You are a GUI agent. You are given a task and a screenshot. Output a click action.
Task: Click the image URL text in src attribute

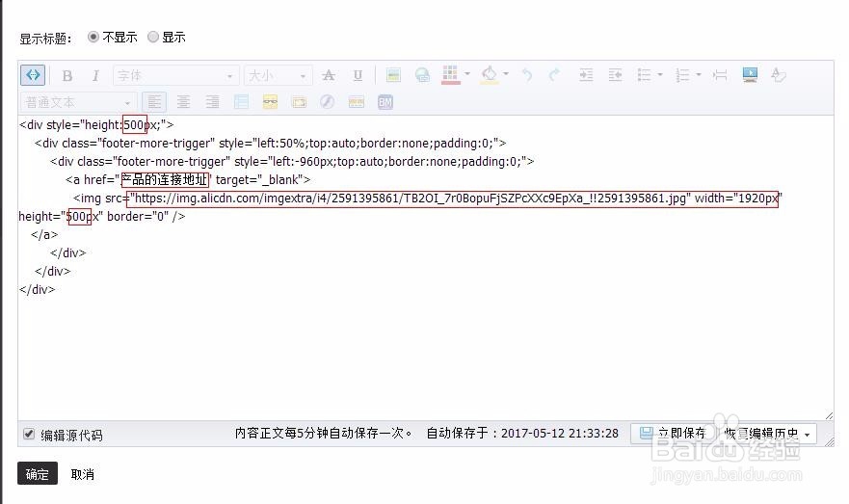pyautogui.click(x=411, y=199)
